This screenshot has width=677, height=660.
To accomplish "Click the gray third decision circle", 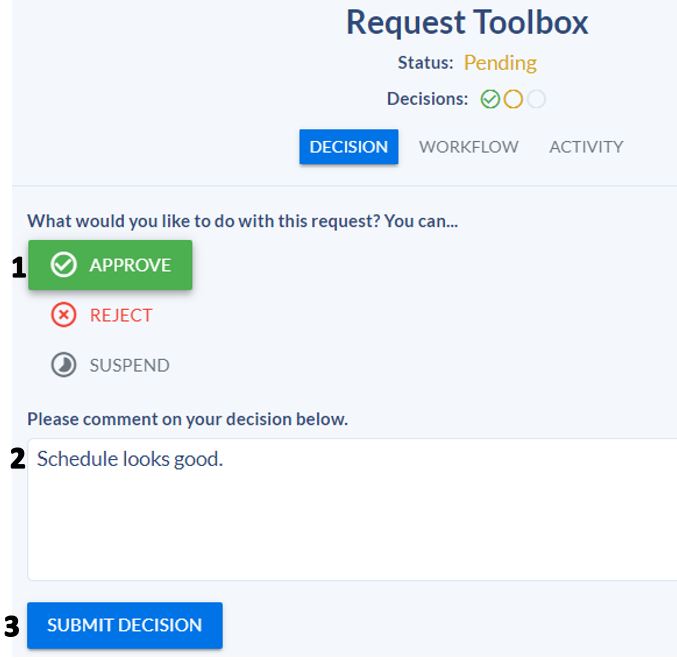I will 537,99.
